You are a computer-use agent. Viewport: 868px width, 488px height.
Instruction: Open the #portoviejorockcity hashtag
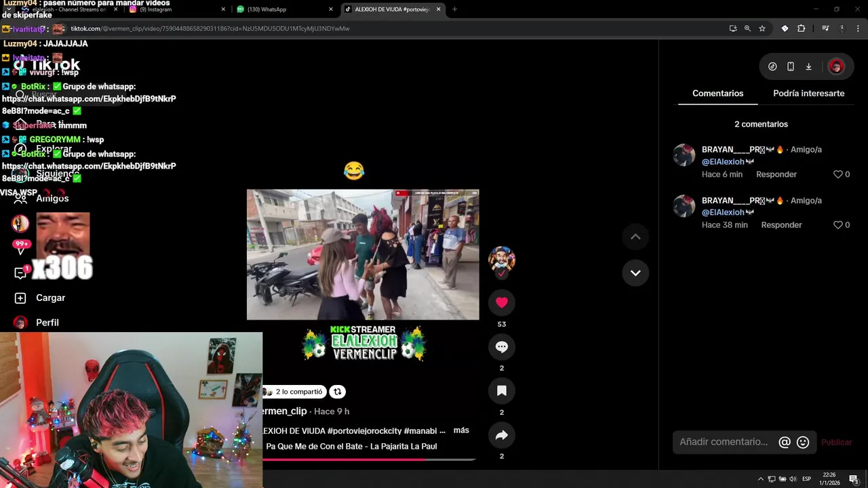tap(363, 430)
